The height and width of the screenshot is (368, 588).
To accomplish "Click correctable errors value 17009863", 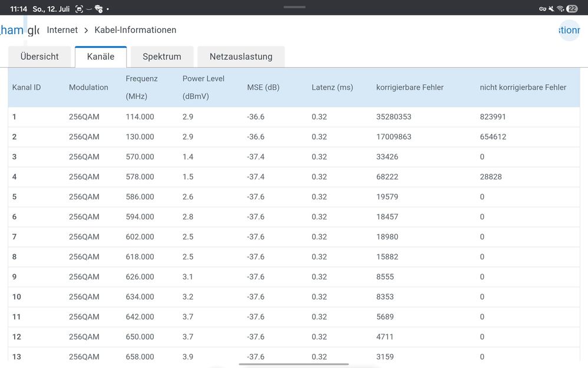I will click(x=394, y=137).
